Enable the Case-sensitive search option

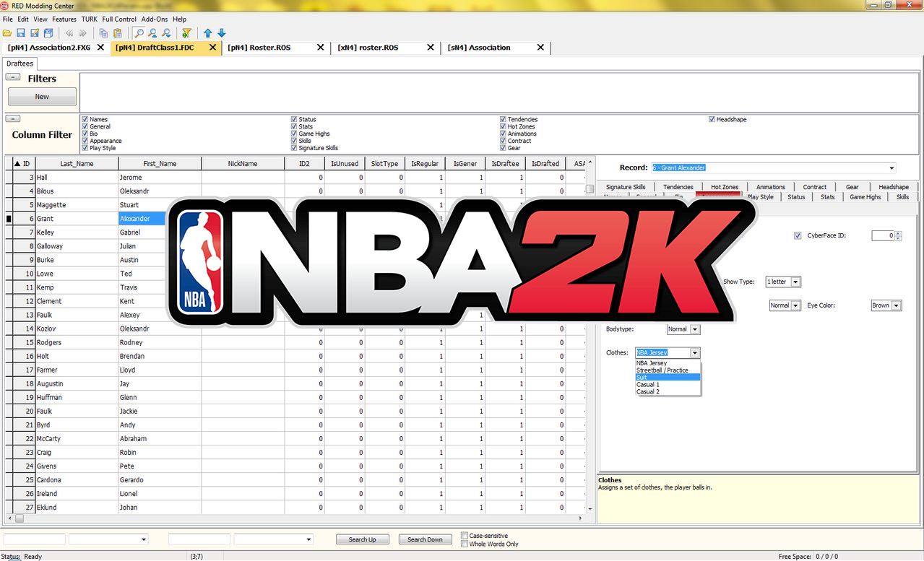[x=465, y=536]
